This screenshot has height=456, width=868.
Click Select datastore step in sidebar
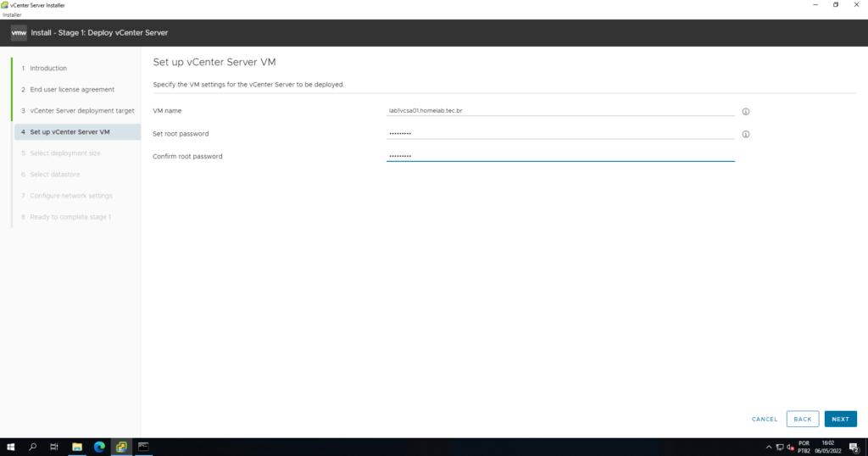[55, 175]
